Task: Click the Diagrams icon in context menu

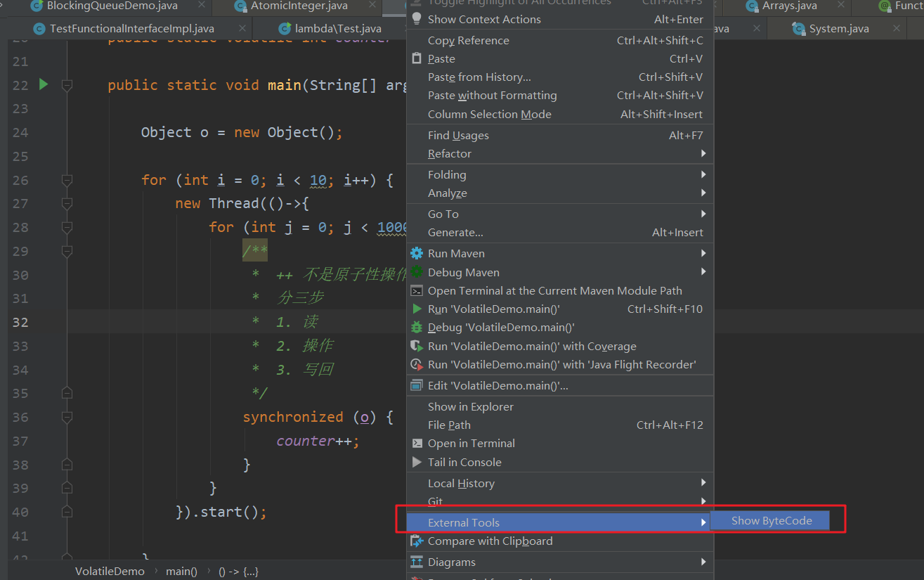Action: tap(417, 562)
